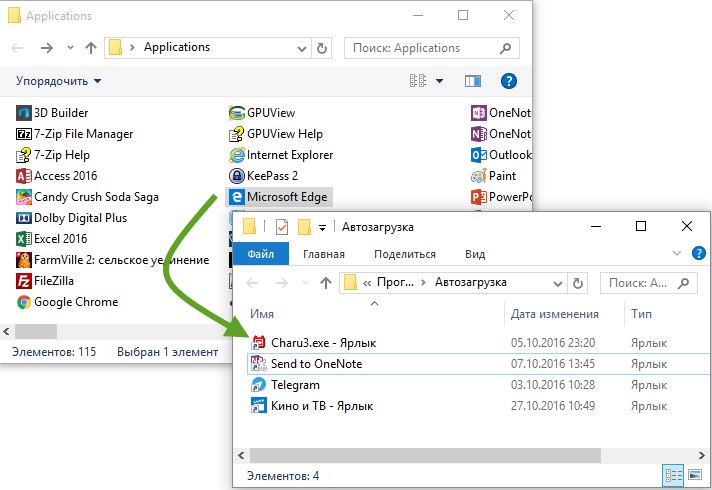Open 3D Builder app icon
The image size is (712, 490).
24,113
